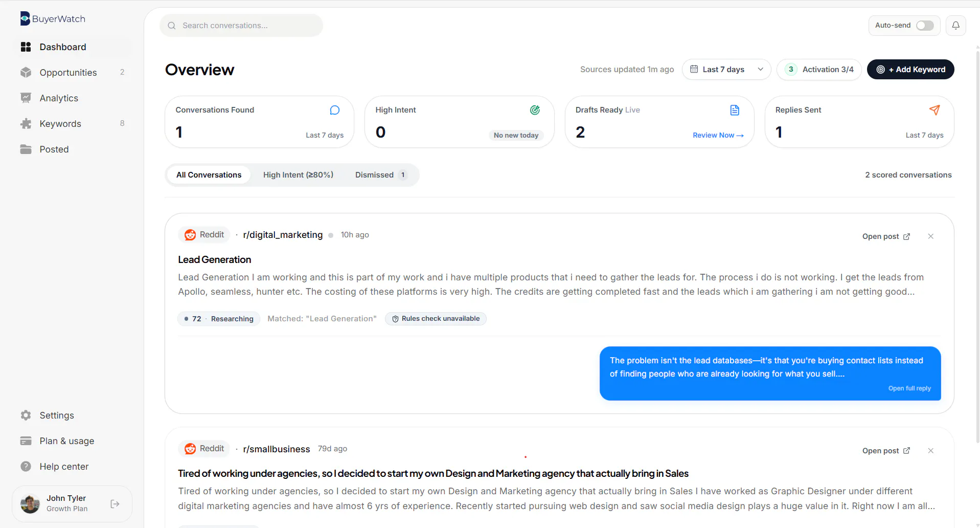Click the Conversations Found chat bubble icon
This screenshot has width=980, height=528.
pos(335,110)
